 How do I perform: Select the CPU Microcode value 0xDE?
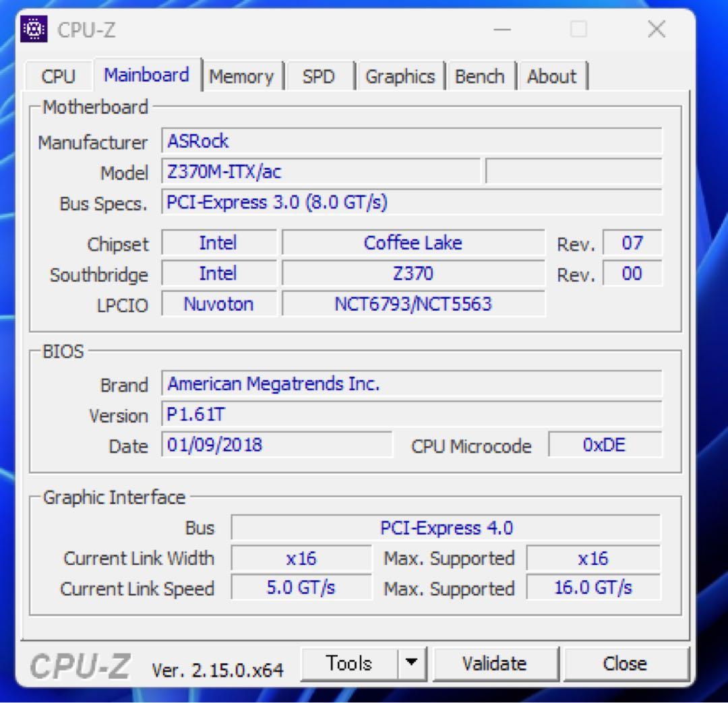(x=604, y=444)
